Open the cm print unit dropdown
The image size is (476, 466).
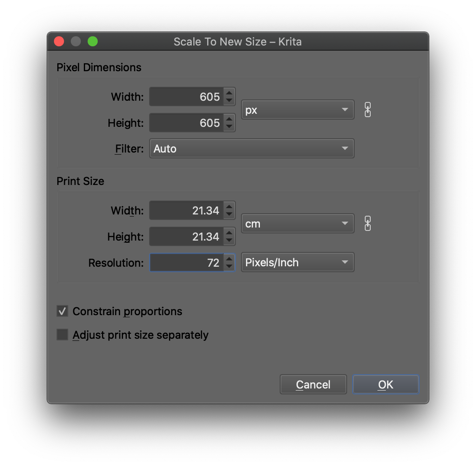coord(297,224)
